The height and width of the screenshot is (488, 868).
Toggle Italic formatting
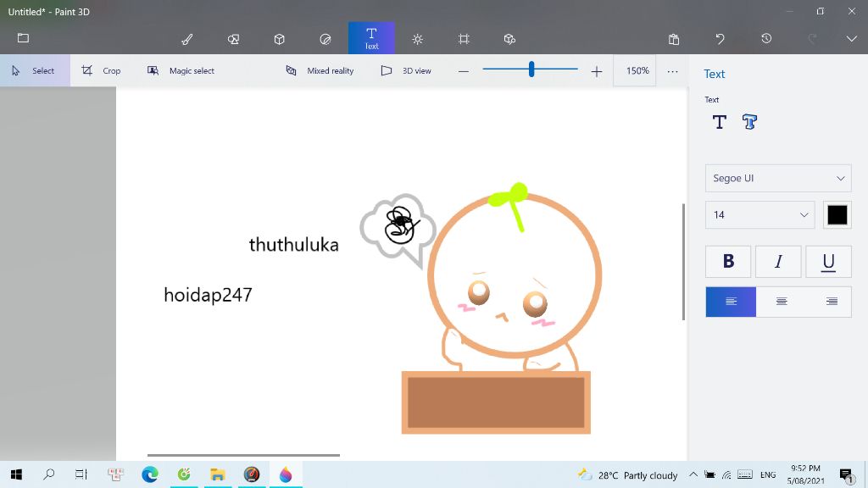click(778, 261)
